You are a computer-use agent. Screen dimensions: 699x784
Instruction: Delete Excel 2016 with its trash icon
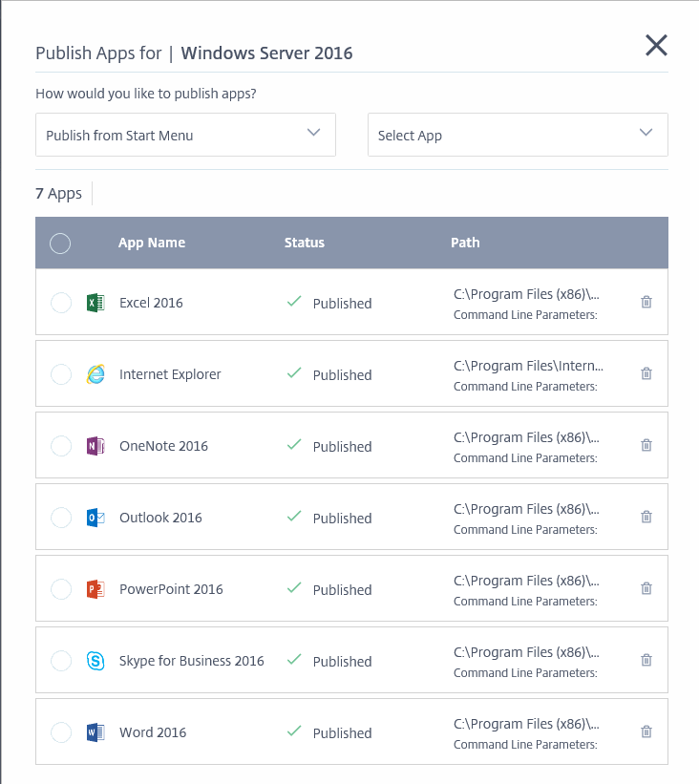[646, 302]
